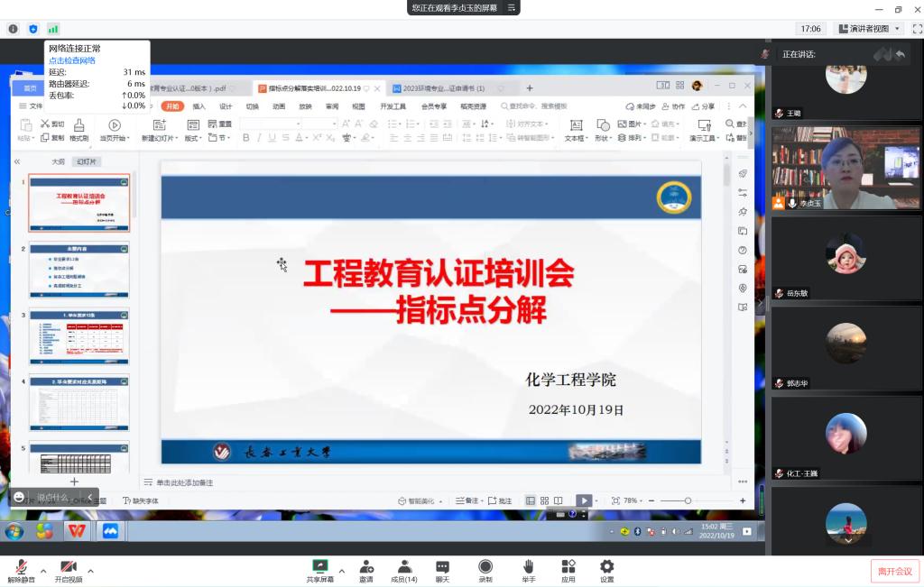Click the red Leave Meeting button
924x587 pixels.
click(894, 571)
